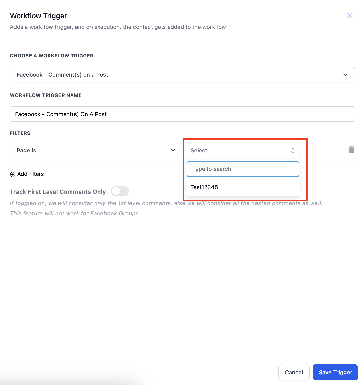Open the Choose a Workflow Trigger dropdown
This screenshot has width=363, height=385.
pyautogui.click(x=182, y=75)
